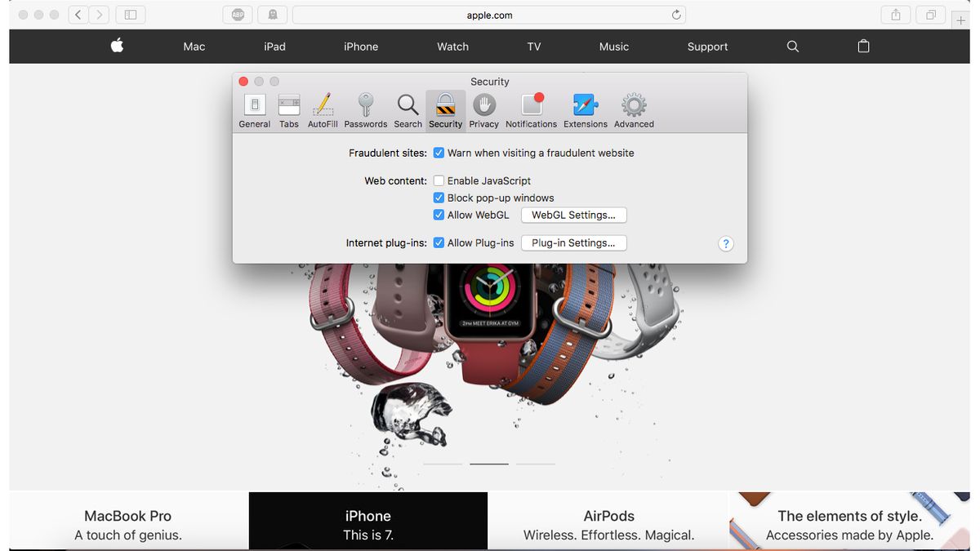The width and height of the screenshot is (980, 551).
Task: Open the Apple Store bag
Action: pos(863,47)
